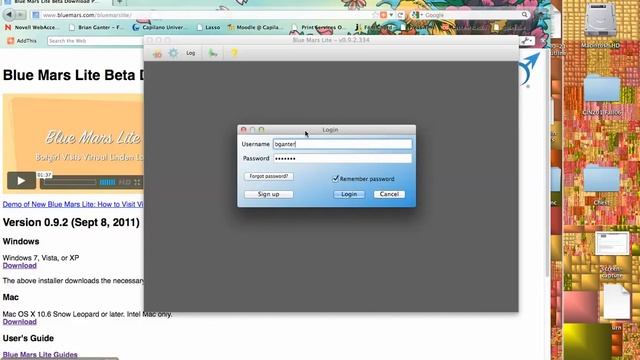Reload the page with the refresh icon

click(401, 15)
